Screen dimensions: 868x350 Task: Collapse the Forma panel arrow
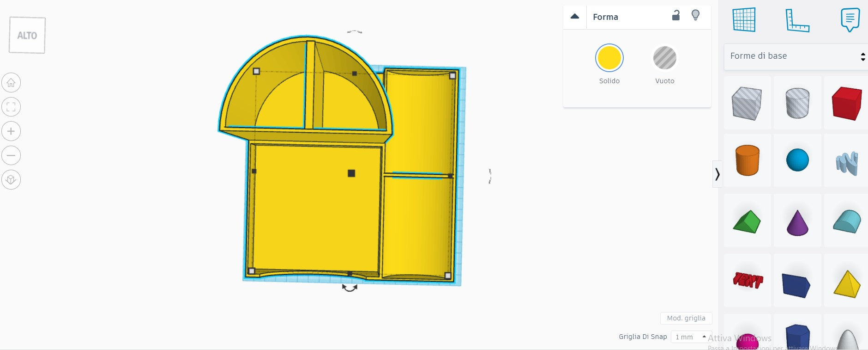pyautogui.click(x=575, y=17)
